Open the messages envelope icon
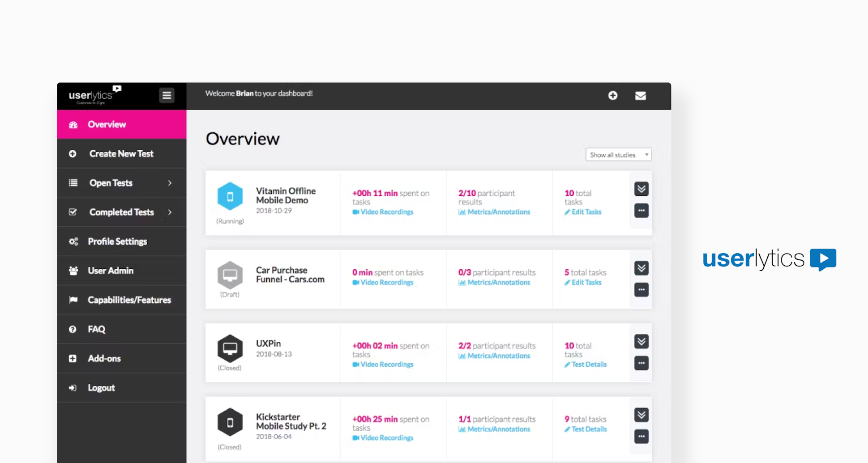The width and height of the screenshot is (868, 463). [x=641, y=95]
